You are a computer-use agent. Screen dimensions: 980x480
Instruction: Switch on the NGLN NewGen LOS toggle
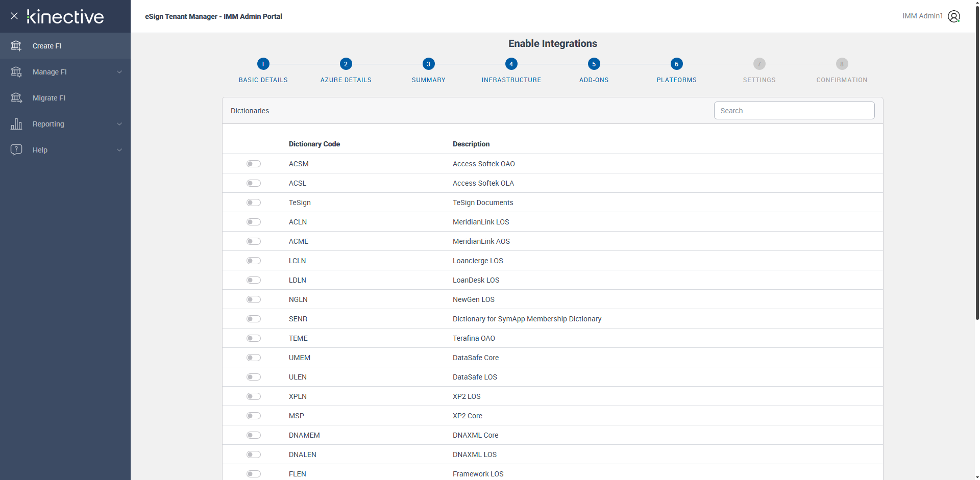pyautogui.click(x=254, y=299)
